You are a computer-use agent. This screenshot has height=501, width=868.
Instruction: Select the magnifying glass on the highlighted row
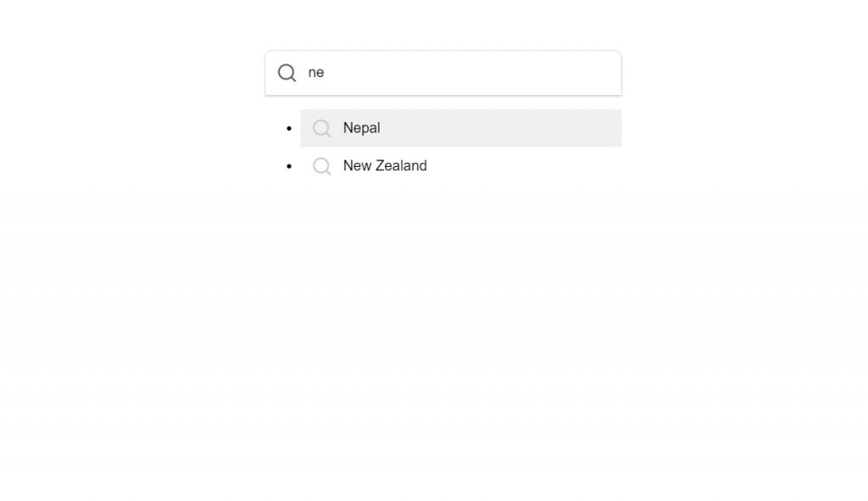pos(321,128)
